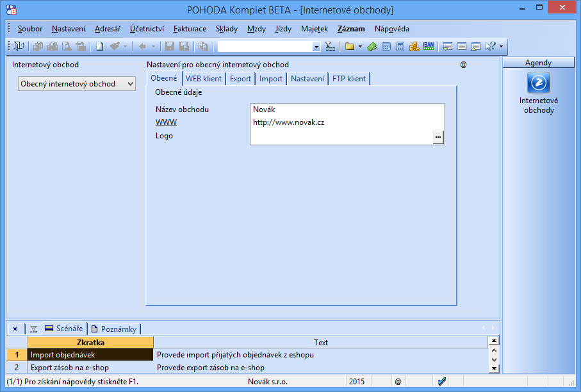Expand the back arrow history dropdown
This screenshot has height=392, width=581.
(153, 47)
